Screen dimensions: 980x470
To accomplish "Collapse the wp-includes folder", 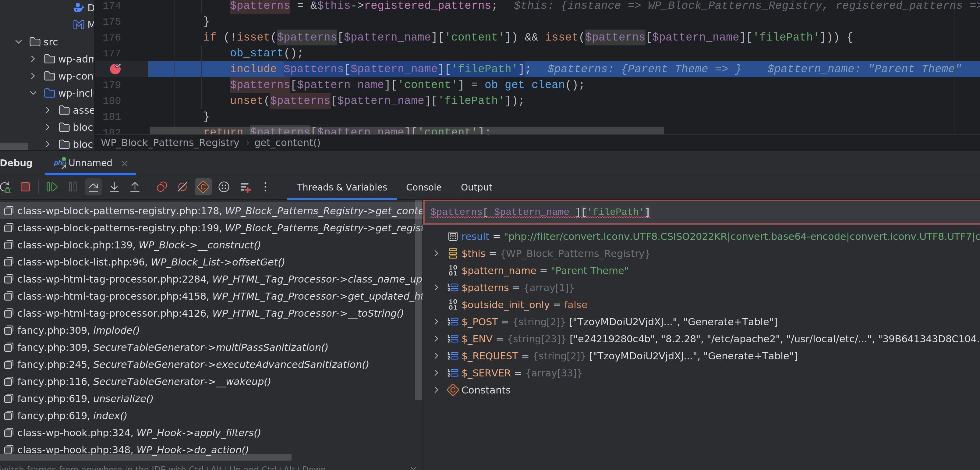I will click(x=33, y=93).
